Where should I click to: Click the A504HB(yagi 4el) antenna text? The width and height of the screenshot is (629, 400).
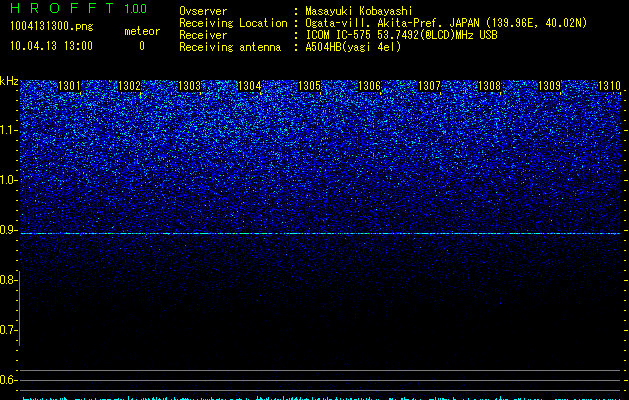353,47
